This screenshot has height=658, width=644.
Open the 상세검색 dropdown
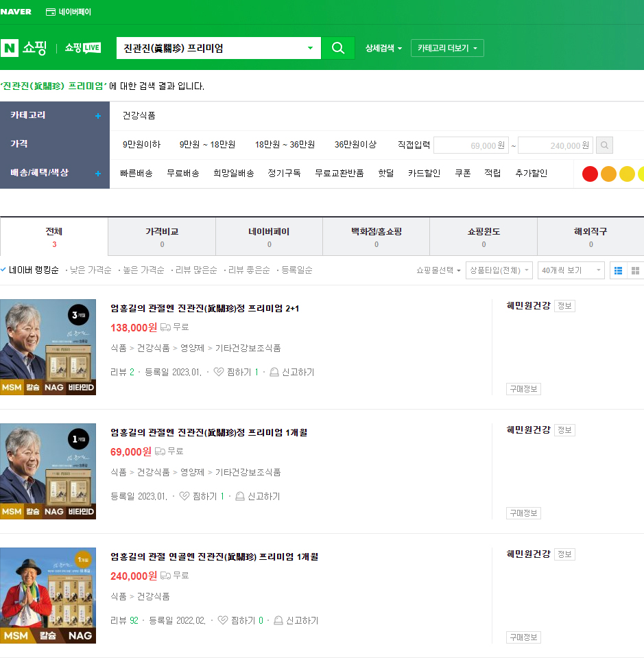pyautogui.click(x=383, y=48)
